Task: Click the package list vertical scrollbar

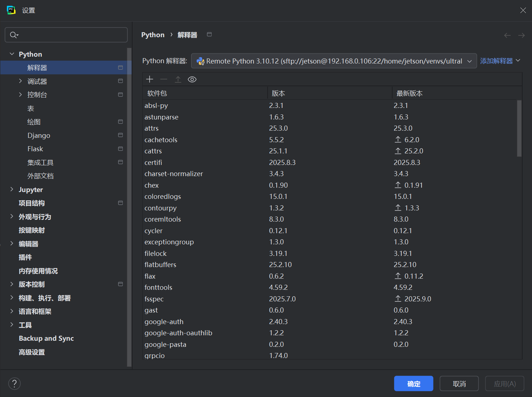Action: [x=519, y=128]
